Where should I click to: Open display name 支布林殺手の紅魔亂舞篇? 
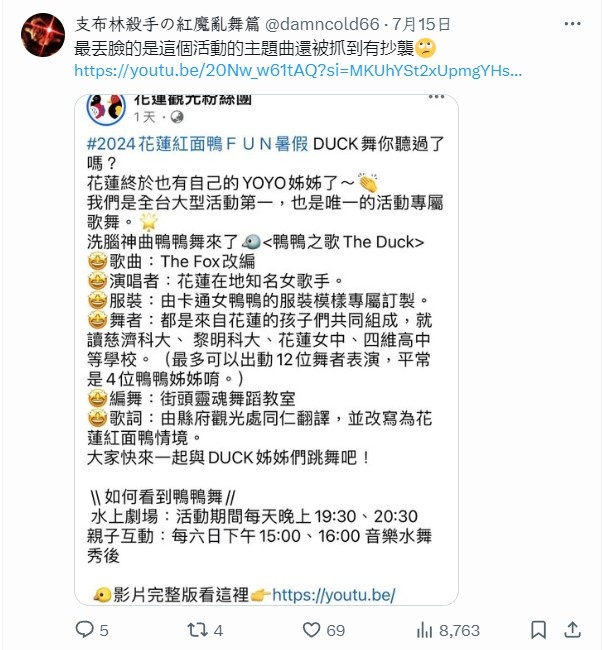[167, 24]
